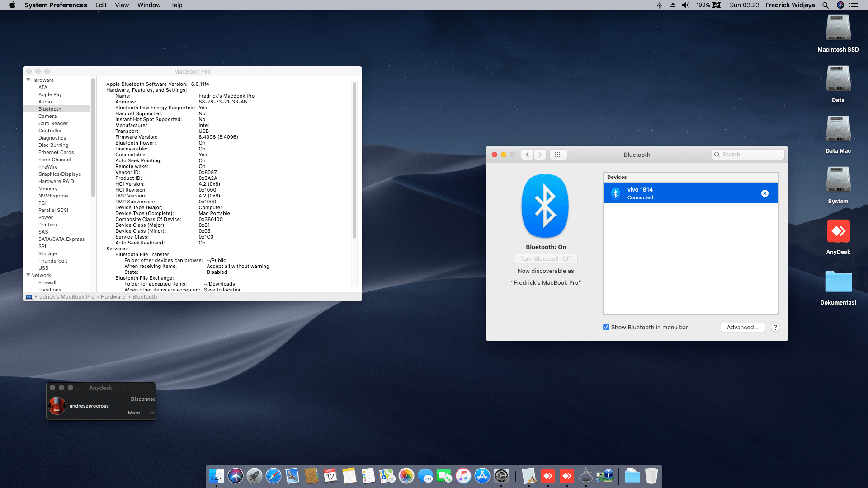Uncheck Show Bluetooth in menu bar
The image size is (868, 488).
[x=606, y=327]
